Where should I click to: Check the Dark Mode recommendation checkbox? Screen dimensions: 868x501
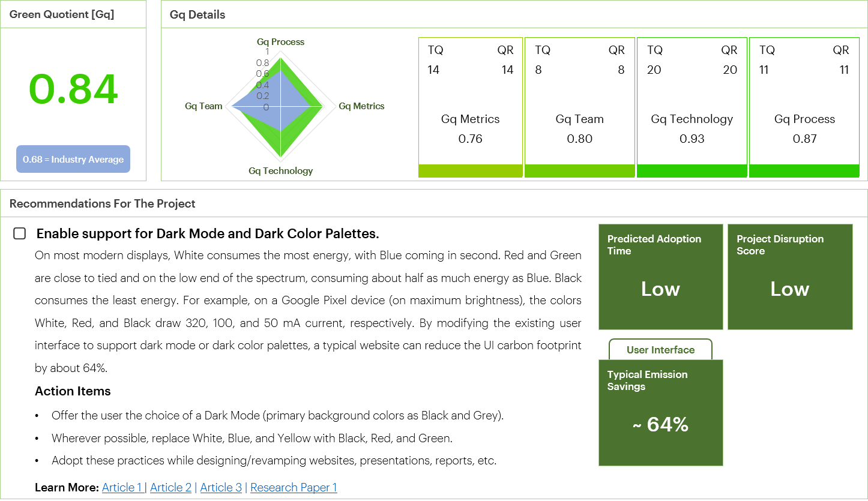20,233
